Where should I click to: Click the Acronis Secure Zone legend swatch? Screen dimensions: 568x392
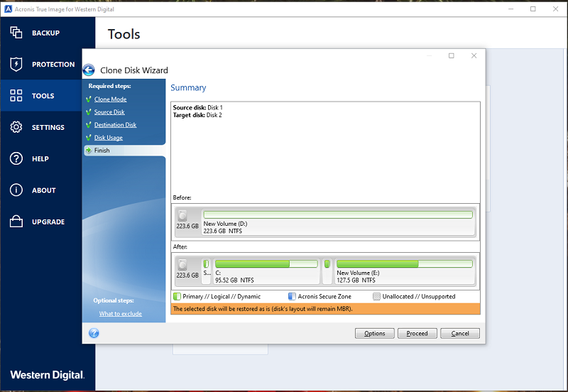click(x=292, y=296)
